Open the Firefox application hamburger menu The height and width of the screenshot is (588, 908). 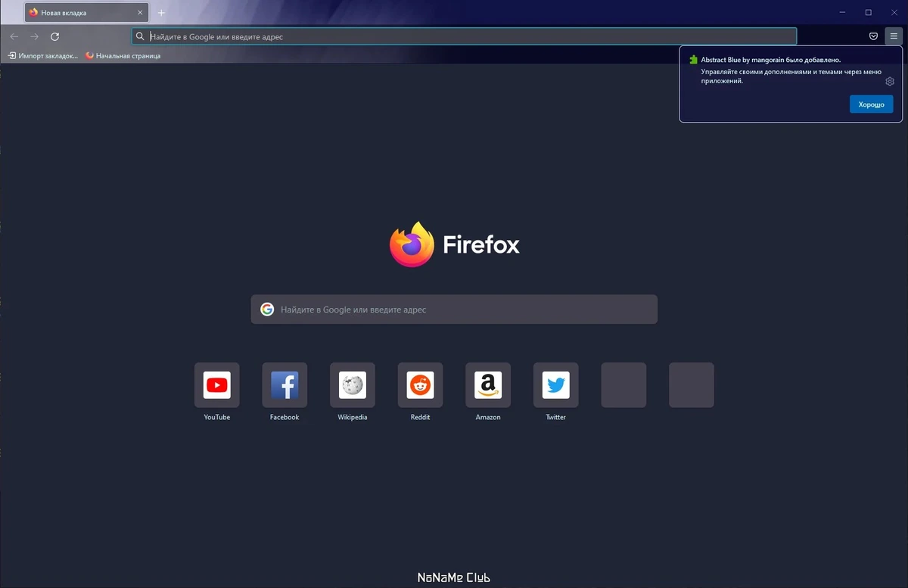coord(894,36)
